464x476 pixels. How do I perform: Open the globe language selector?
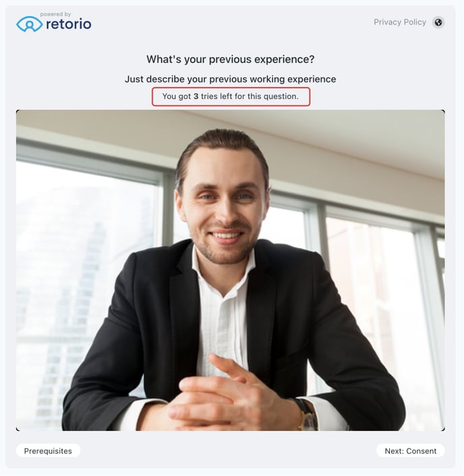[x=438, y=22]
